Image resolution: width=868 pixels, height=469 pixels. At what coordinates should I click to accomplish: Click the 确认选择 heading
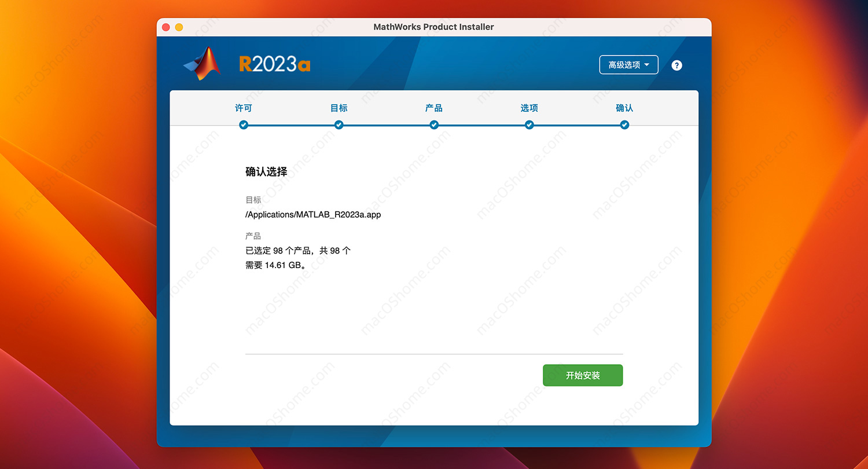pos(266,172)
